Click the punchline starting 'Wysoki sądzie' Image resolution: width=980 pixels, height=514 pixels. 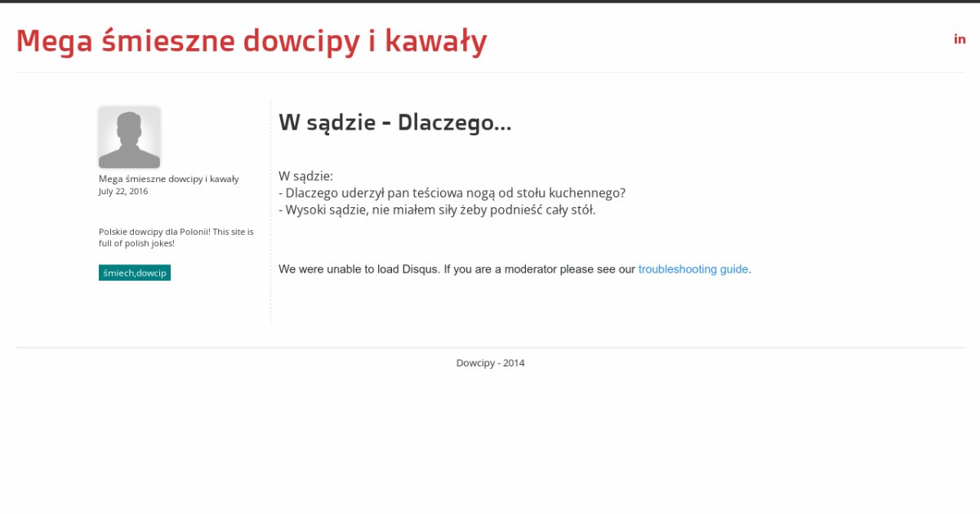[x=437, y=210]
